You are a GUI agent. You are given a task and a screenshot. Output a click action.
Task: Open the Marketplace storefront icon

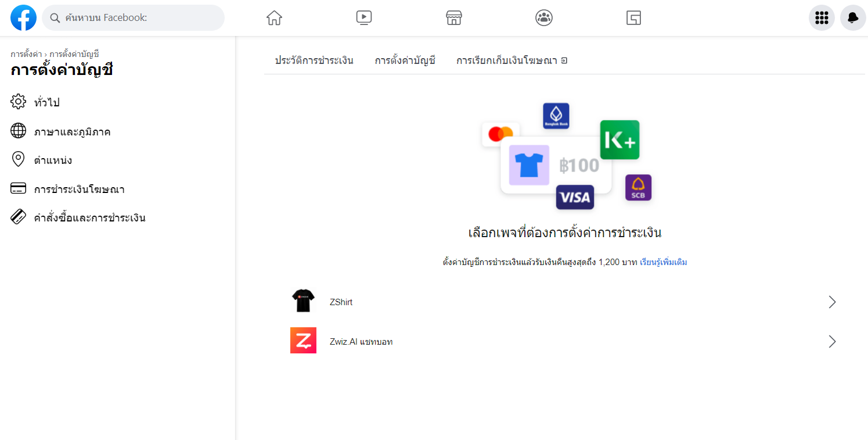453,18
